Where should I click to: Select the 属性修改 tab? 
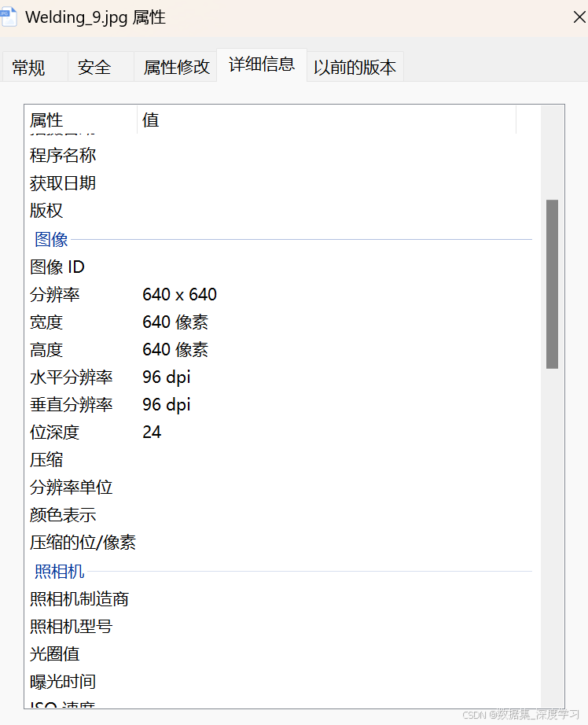[x=176, y=68]
